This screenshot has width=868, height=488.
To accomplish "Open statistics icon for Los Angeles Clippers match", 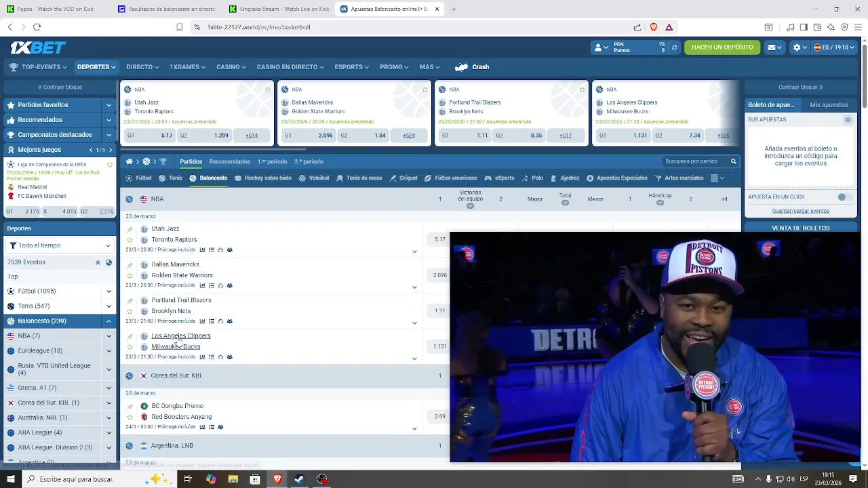I will click(x=202, y=357).
